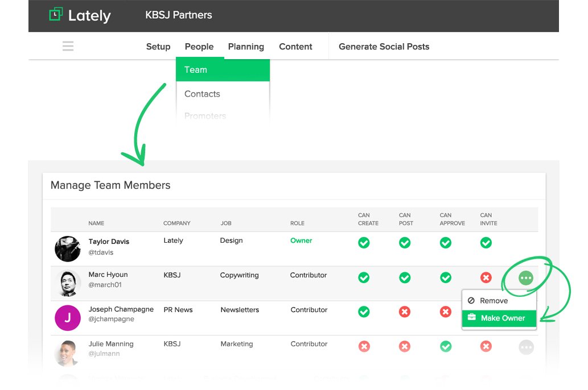Enable Joseph Champagne Can Post permission
The height and width of the screenshot is (390, 588).
pyautogui.click(x=405, y=312)
